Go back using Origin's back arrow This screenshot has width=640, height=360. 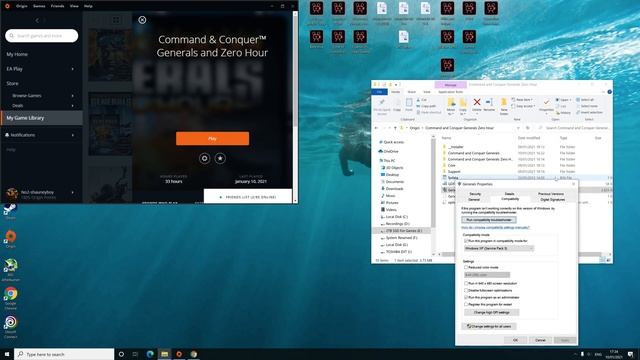click(37, 20)
